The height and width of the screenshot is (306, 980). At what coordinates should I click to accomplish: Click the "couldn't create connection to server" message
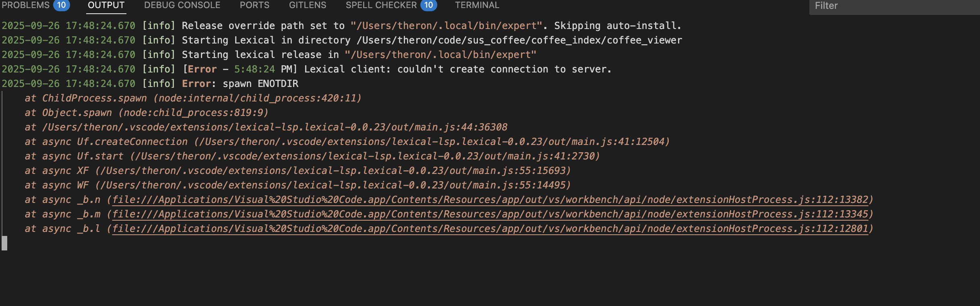[x=504, y=69]
